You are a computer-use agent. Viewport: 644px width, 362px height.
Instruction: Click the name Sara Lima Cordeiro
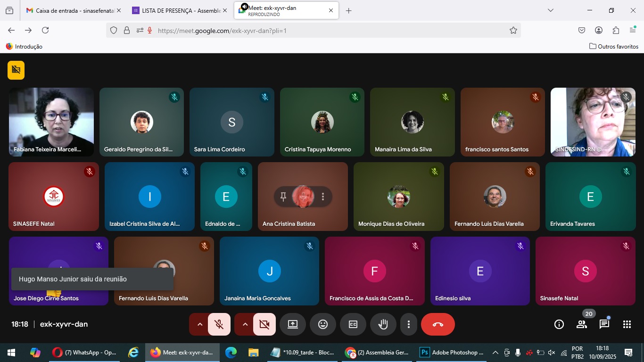[x=220, y=149]
